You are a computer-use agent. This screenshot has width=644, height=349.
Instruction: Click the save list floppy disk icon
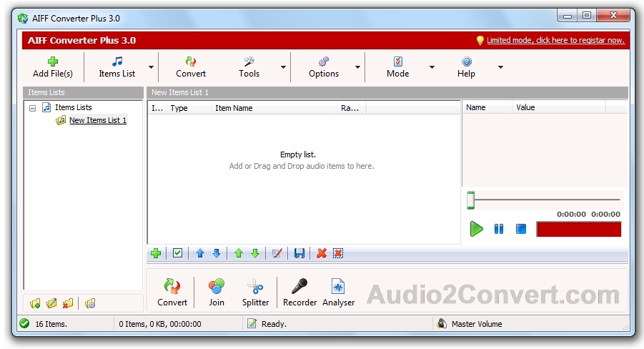pyautogui.click(x=299, y=253)
